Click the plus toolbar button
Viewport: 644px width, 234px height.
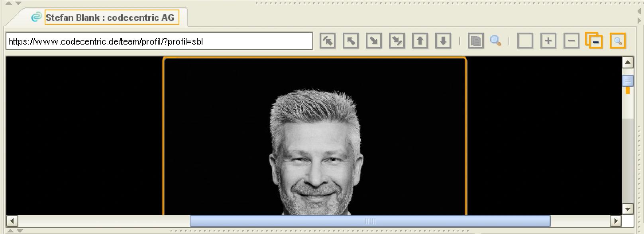pyautogui.click(x=548, y=41)
